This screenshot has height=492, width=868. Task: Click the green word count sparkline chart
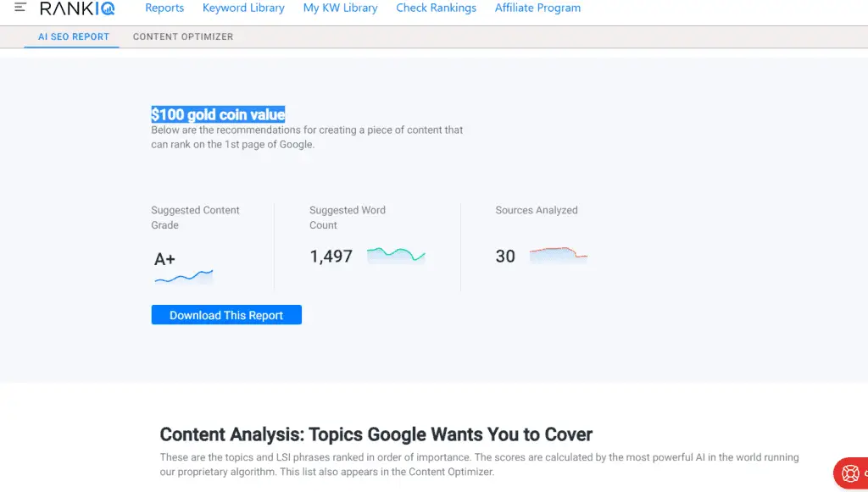pyautogui.click(x=396, y=254)
